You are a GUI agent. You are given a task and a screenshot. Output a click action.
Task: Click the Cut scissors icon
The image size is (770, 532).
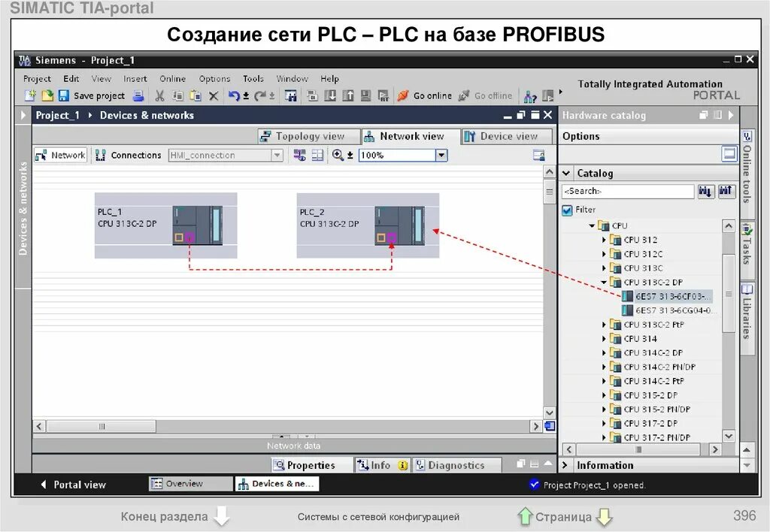(159, 95)
